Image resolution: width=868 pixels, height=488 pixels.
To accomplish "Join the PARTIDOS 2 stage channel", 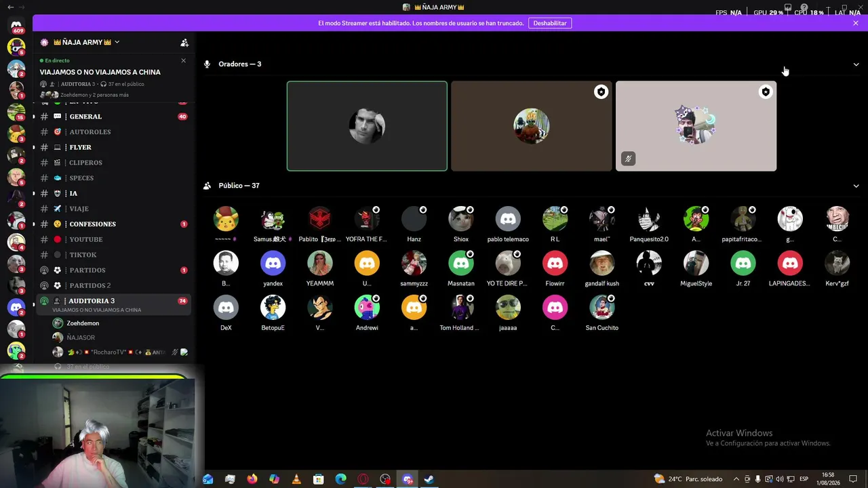I will tap(113, 285).
